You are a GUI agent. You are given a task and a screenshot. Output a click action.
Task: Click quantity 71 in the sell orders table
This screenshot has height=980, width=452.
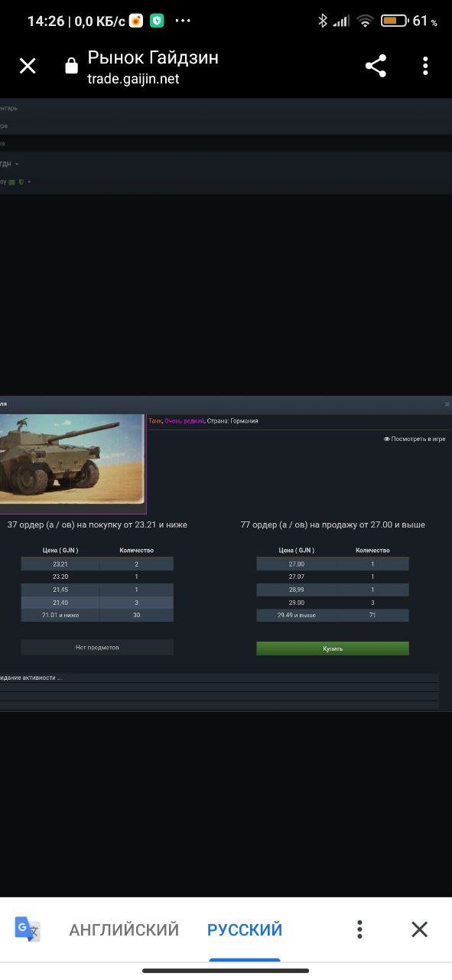[372, 616]
